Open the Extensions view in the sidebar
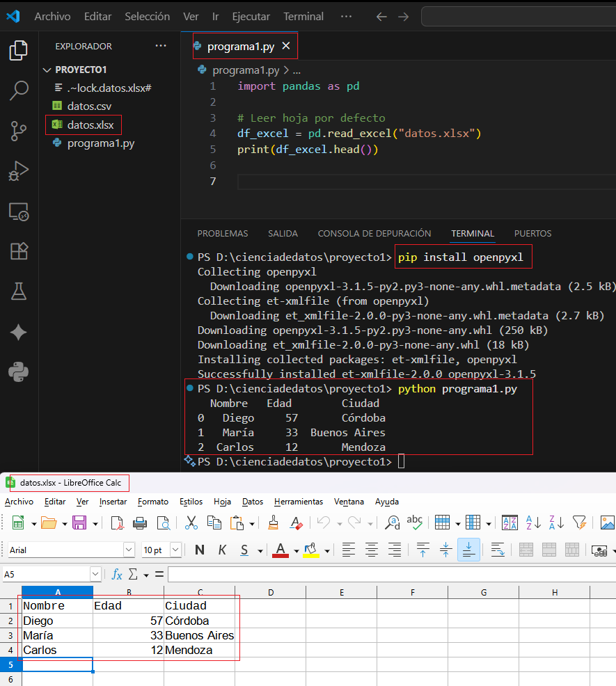The height and width of the screenshot is (686, 616). click(19, 251)
